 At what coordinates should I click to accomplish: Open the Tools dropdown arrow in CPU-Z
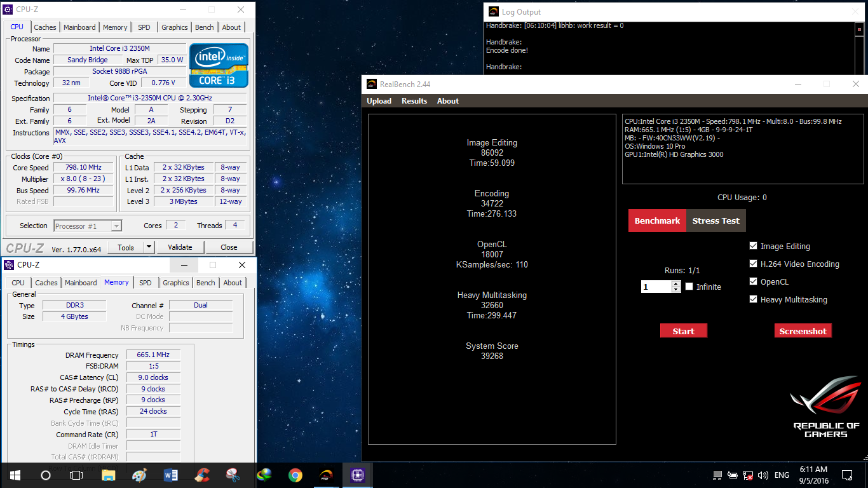[x=149, y=247]
